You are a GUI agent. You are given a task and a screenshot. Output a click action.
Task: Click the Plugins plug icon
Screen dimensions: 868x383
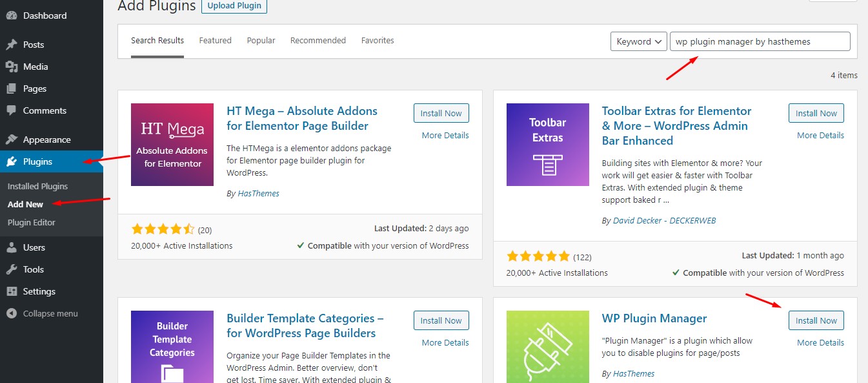pyautogui.click(x=11, y=161)
